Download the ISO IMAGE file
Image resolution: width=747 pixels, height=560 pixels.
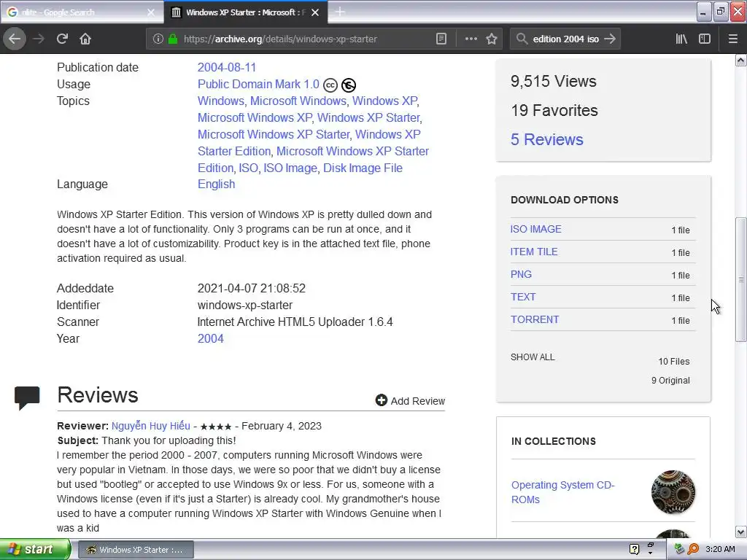535,229
